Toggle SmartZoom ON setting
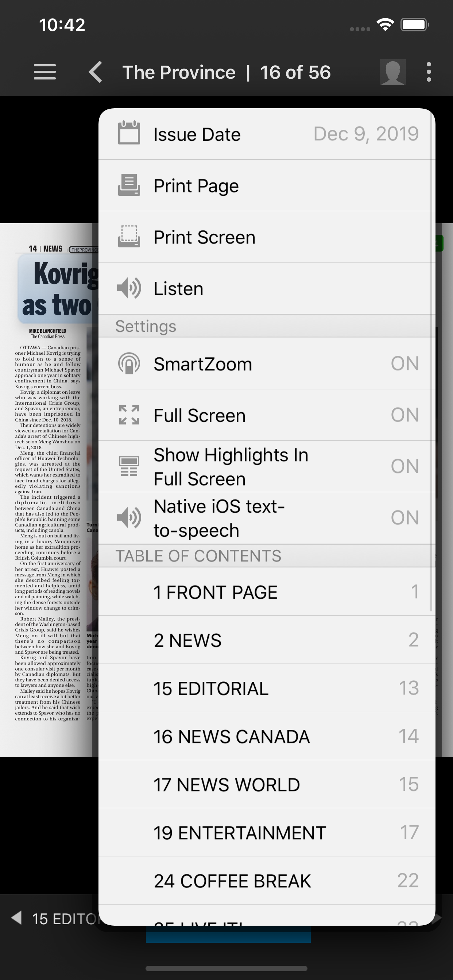This screenshot has width=453, height=980. [405, 364]
